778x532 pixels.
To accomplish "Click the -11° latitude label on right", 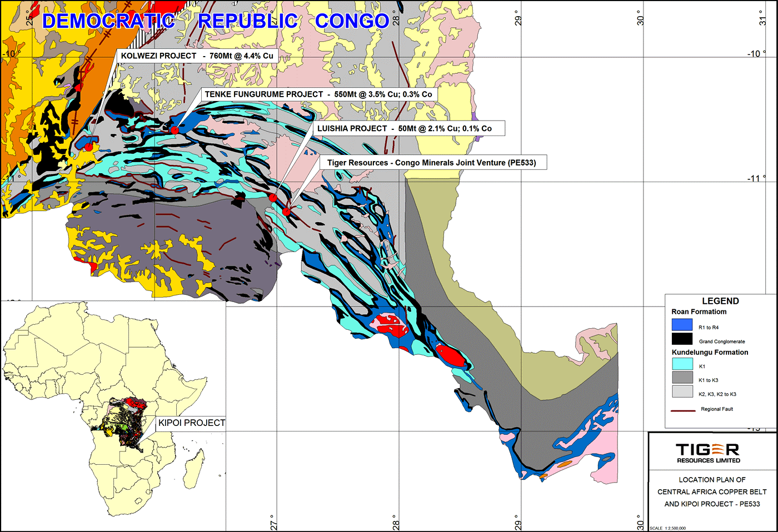I will pos(756,178).
